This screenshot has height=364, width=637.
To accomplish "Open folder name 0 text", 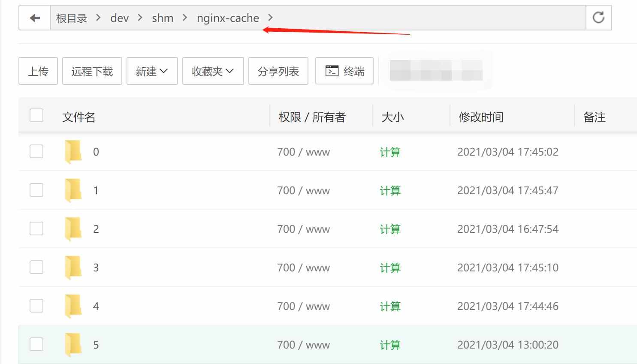I will coord(96,152).
